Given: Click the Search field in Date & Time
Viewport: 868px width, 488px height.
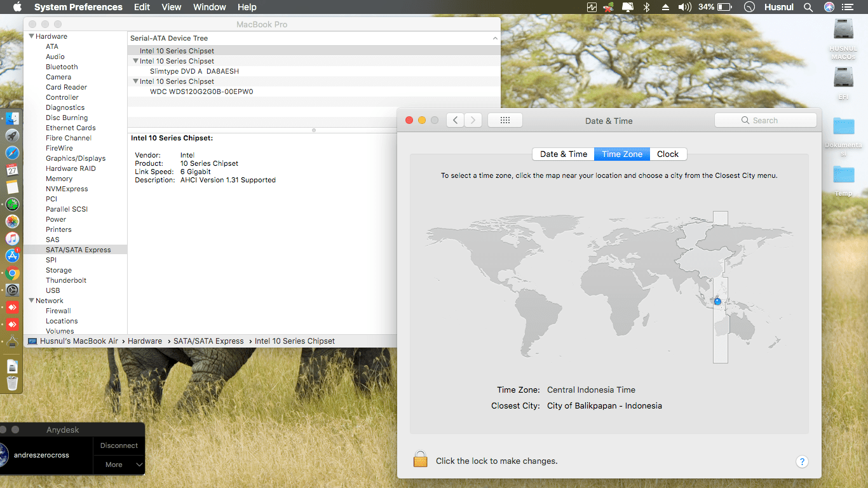Looking at the screenshot, I should point(765,120).
